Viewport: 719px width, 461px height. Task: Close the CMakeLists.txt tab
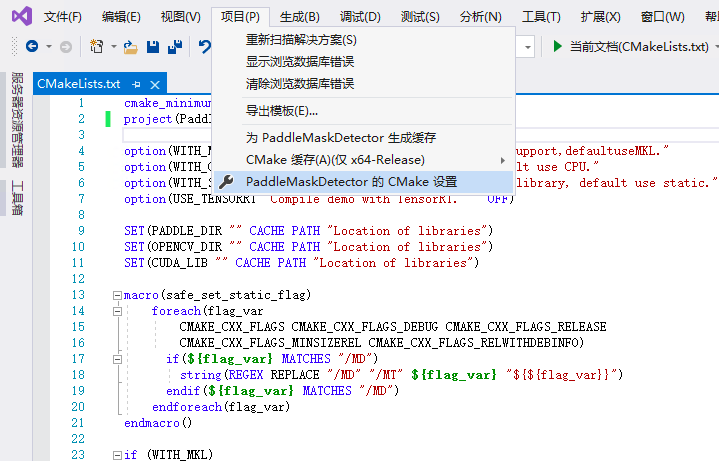click(x=155, y=85)
